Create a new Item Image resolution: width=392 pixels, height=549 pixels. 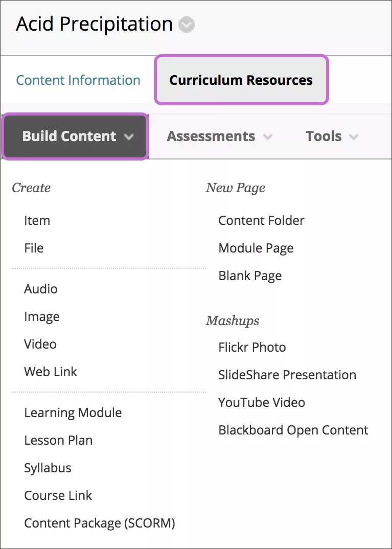tap(37, 221)
